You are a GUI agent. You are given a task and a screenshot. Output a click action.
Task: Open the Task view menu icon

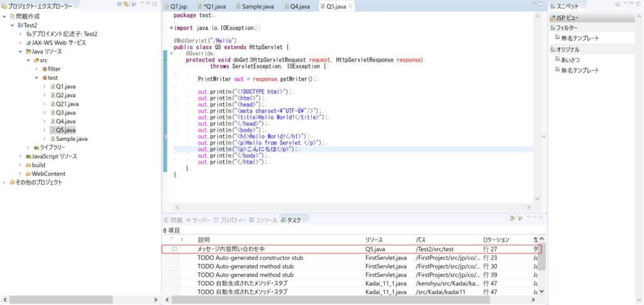(x=519, y=218)
